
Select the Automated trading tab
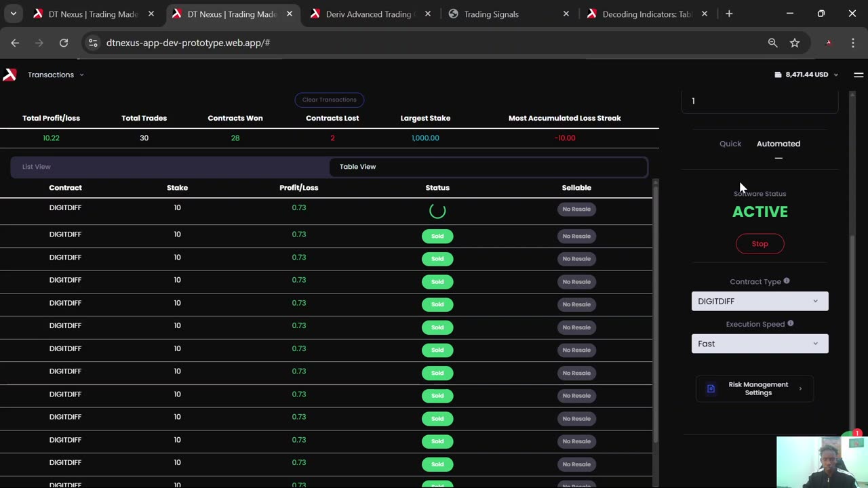coord(778,144)
